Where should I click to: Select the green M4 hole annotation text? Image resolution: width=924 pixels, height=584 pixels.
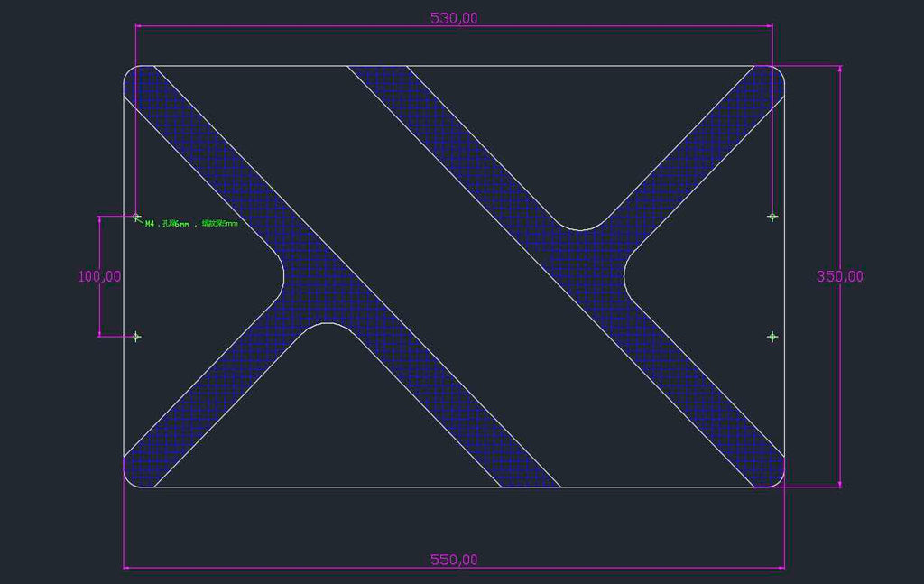click(x=191, y=223)
